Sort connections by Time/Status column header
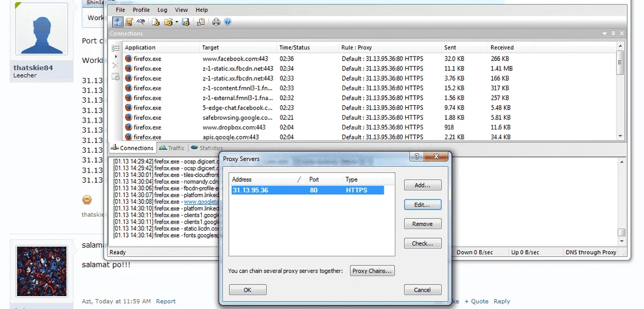The height and width of the screenshot is (309, 644). point(308,47)
